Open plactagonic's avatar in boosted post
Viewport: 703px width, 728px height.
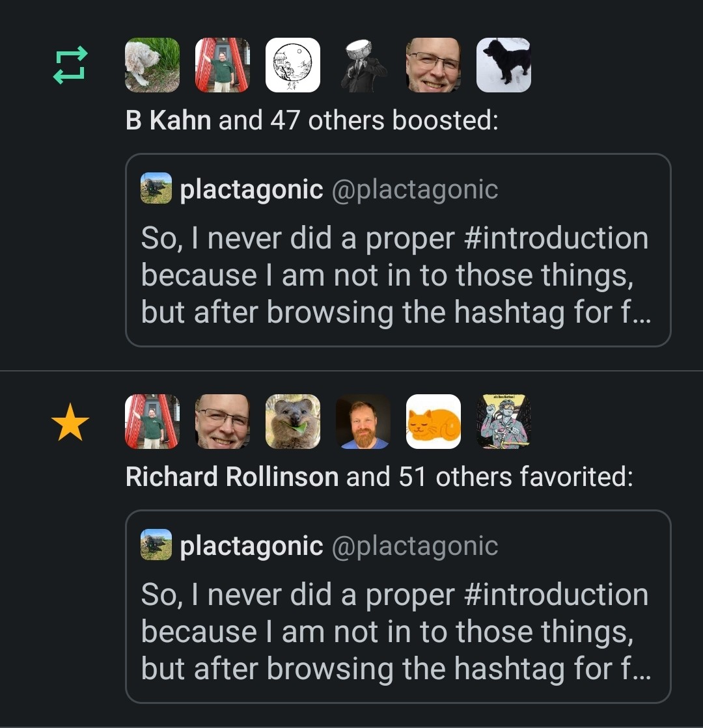coord(156,189)
